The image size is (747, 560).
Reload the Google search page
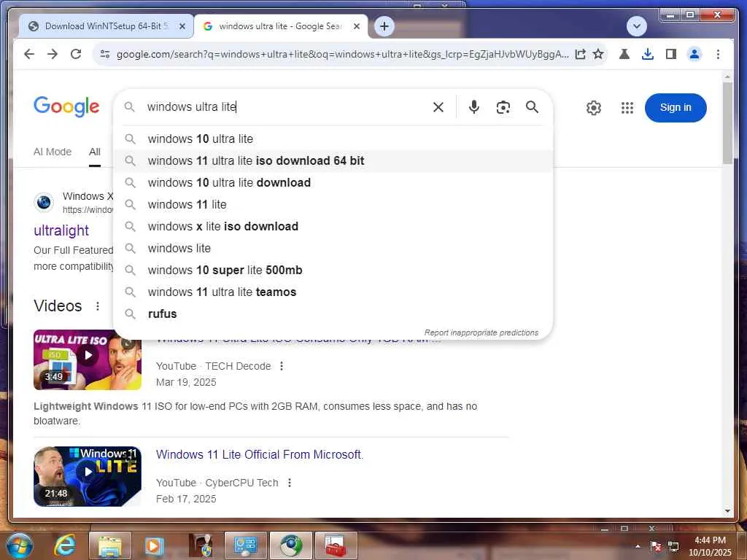pyautogui.click(x=76, y=54)
